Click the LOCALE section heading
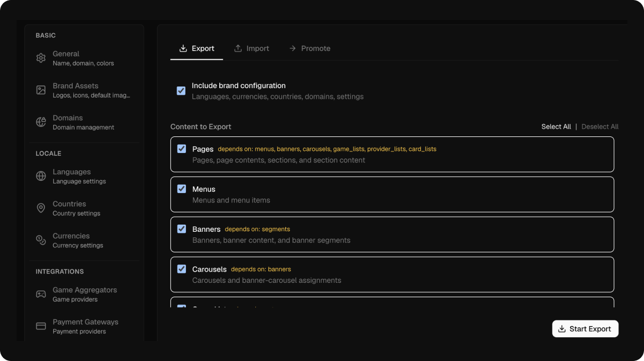Screen dimensions: 644x361 48,154
